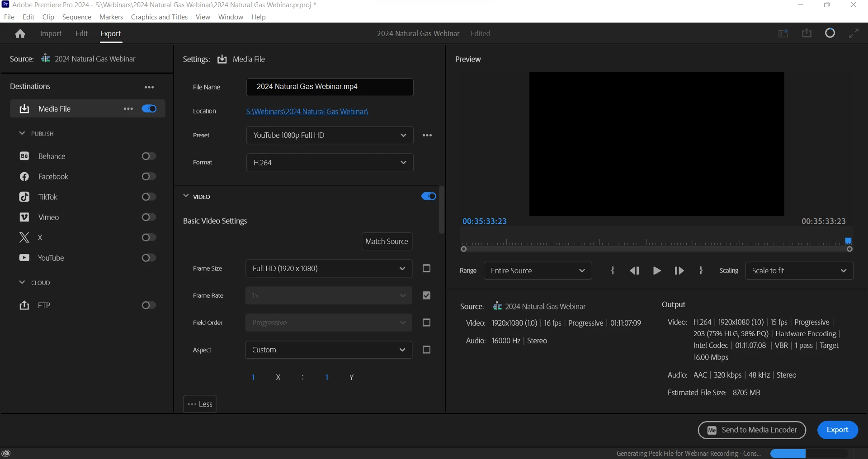Click the blue Export button
The width and height of the screenshot is (868, 459).
pos(837,430)
